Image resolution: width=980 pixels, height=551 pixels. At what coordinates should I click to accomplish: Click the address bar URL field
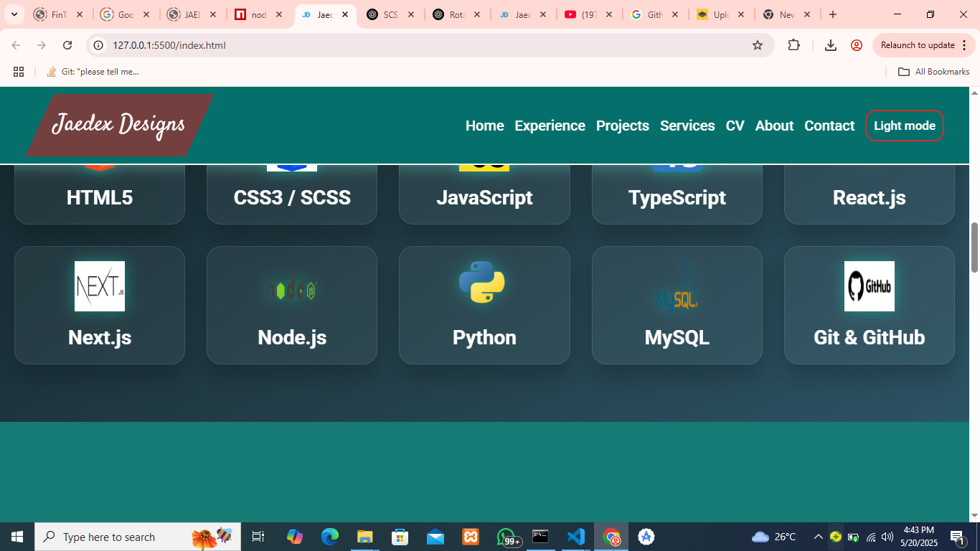tap(430, 45)
